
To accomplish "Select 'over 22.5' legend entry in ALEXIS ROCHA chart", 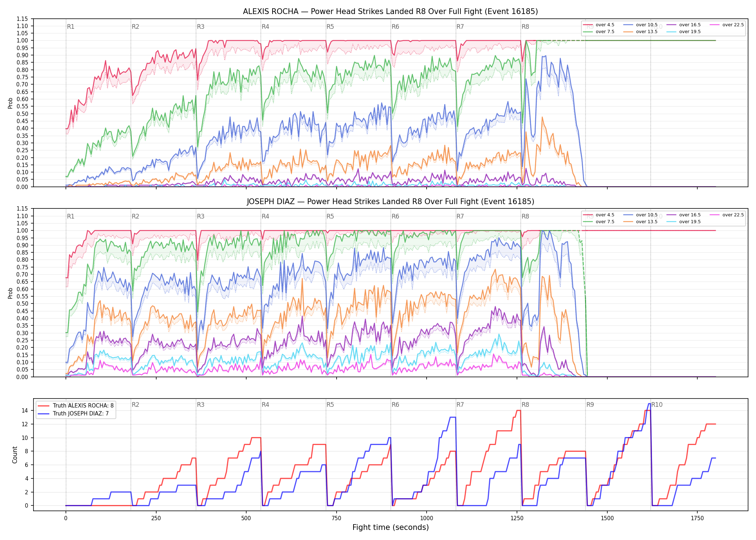I will click(x=726, y=25).
